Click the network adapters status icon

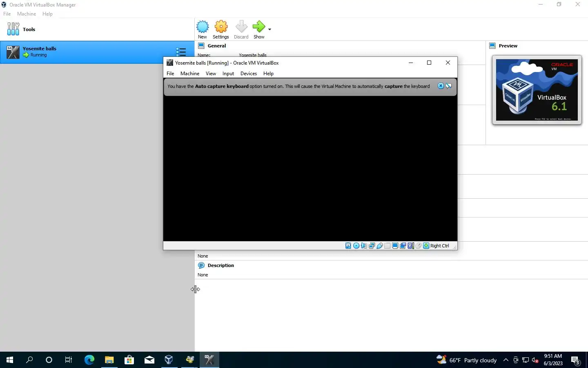coord(372,246)
